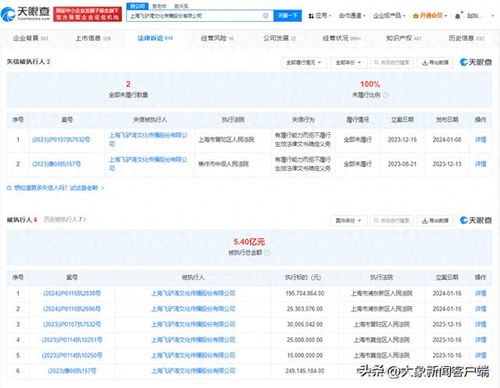Open 详情 for the 15,000,000.00 row
500x388 pixels.
coord(480,355)
